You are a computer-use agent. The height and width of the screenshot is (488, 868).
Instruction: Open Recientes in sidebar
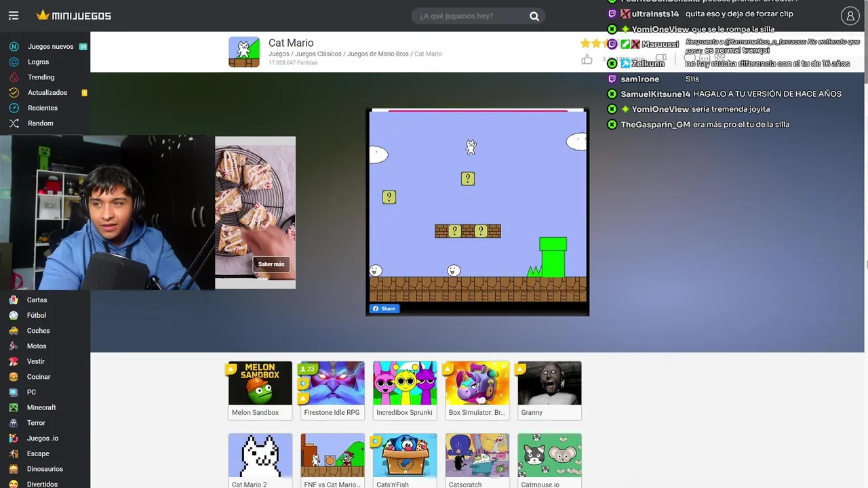(43, 108)
